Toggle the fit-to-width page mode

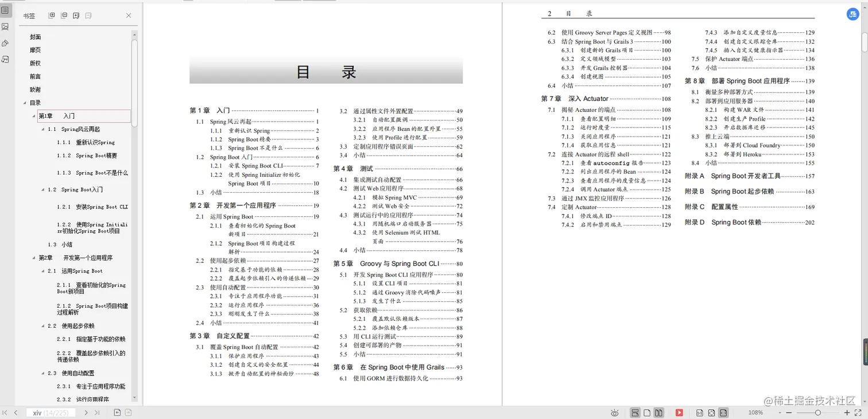point(724,412)
